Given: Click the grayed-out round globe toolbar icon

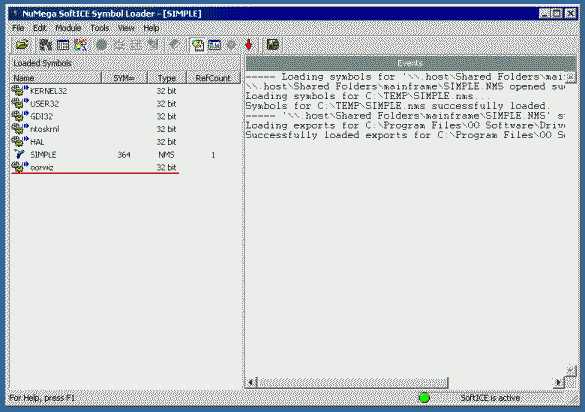Looking at the screenshot, I should point(101,45).
